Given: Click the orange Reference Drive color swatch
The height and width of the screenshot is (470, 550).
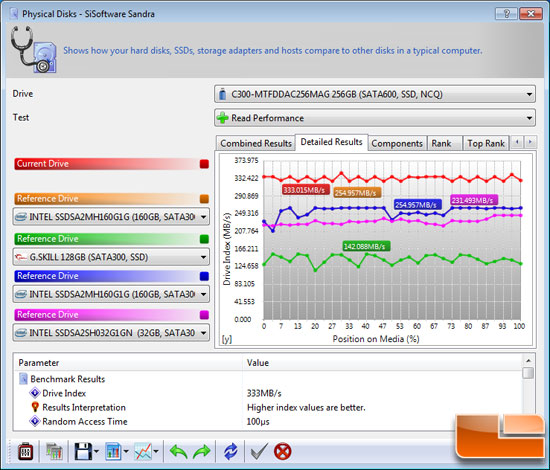Looking at the screenshot, I should pyautogui.click(x=204, y=199).
